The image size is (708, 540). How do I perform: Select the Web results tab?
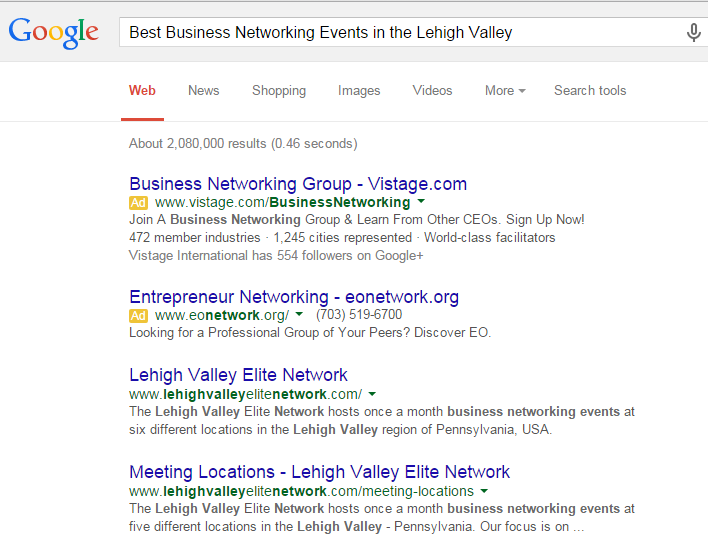point(142,91)
